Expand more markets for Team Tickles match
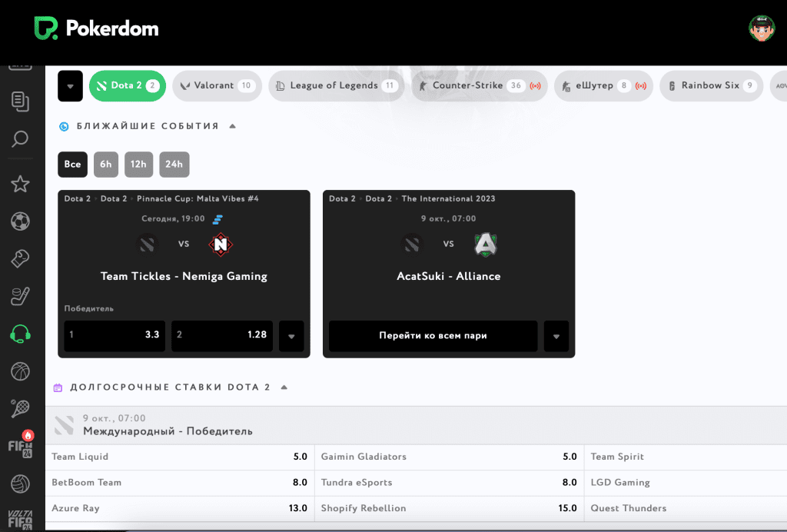This screenshot has height=532, width=787. tap(291, 336)
